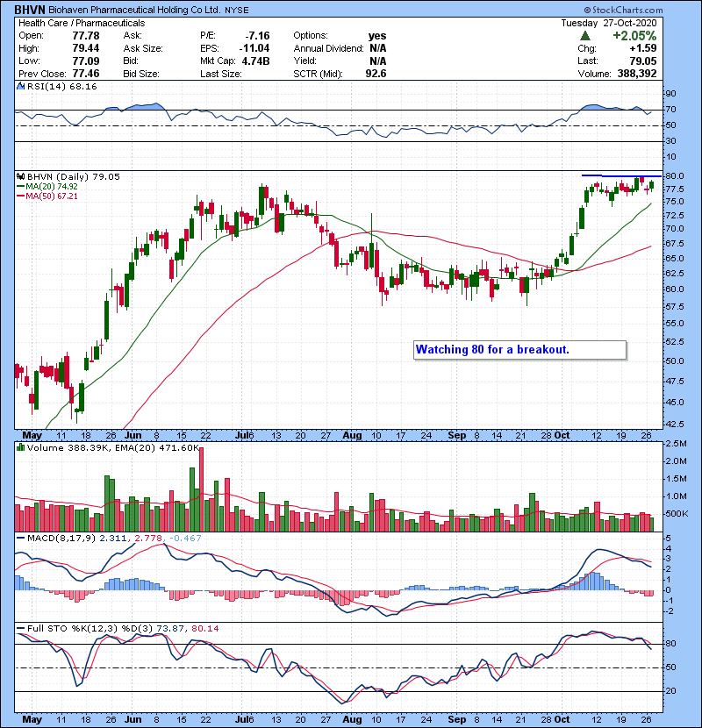Image resolution: width=702 pixels, height=728 pixels.
Task: Click the MA(20) 74.92 legend entry
Action: click(47, 187)
